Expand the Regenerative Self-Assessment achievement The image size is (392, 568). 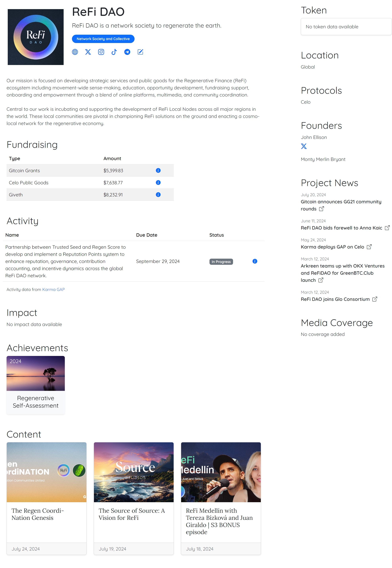35,385
